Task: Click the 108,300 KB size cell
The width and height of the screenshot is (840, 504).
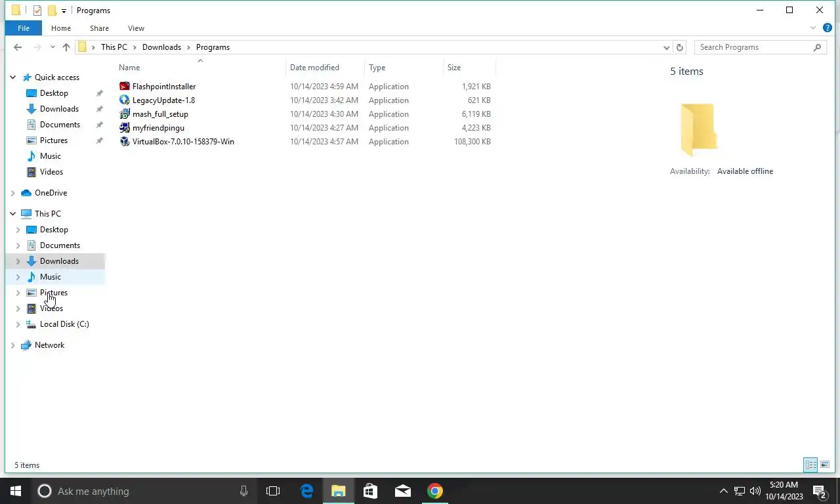Action: 472,142
